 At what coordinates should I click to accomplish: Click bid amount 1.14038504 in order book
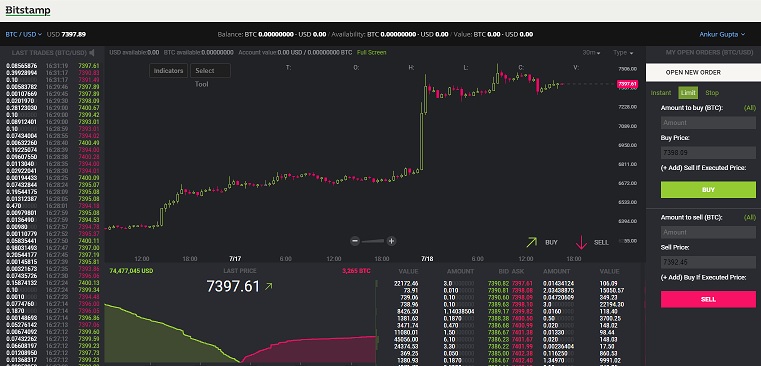tap(459, 312)
